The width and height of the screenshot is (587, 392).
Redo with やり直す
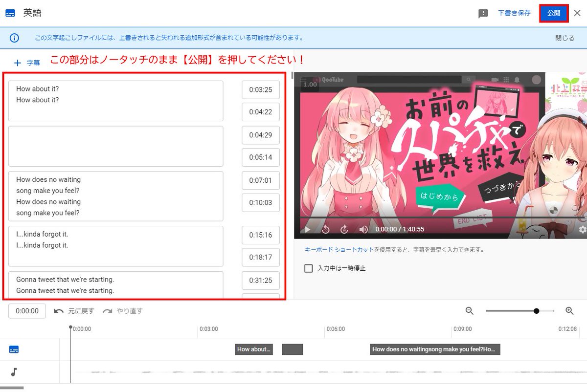coord(122,311)
